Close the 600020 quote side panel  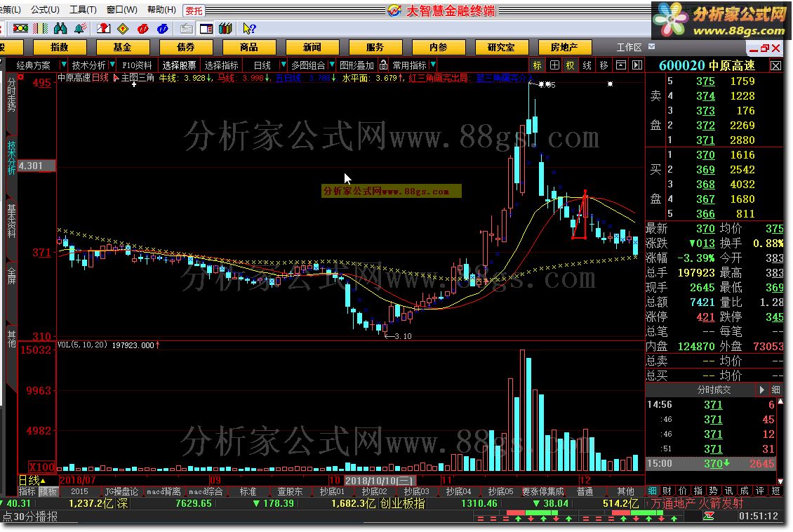[x=775, y=66]
